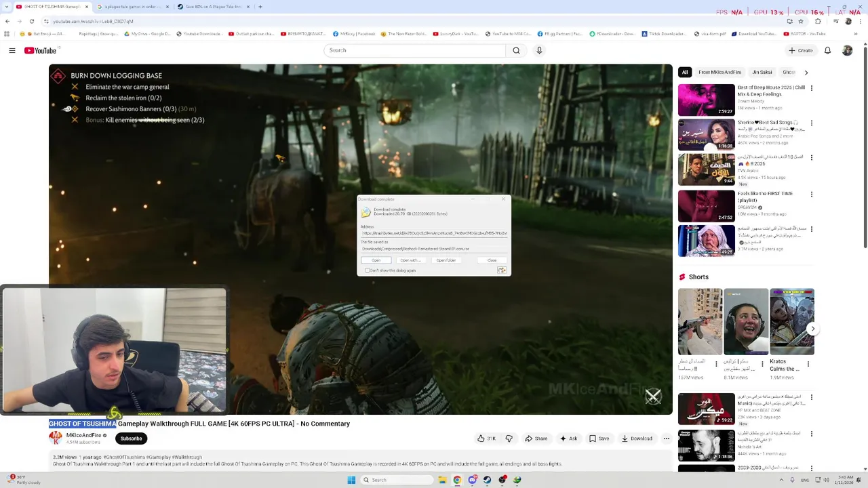This screenshot has height=488, width=868.
Task: Open Windows Start menu
Action: pos(351,480)
